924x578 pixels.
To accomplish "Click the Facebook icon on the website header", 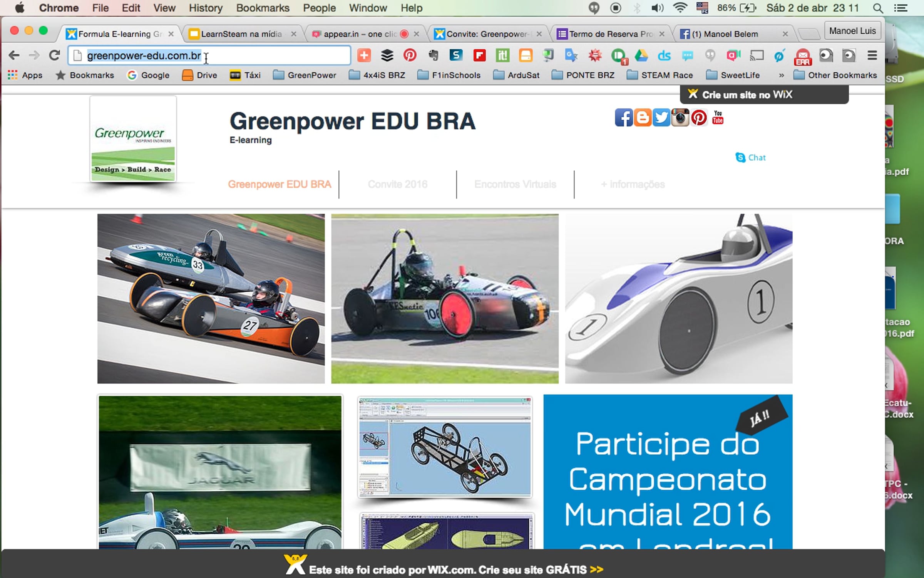I will point(623,118).
